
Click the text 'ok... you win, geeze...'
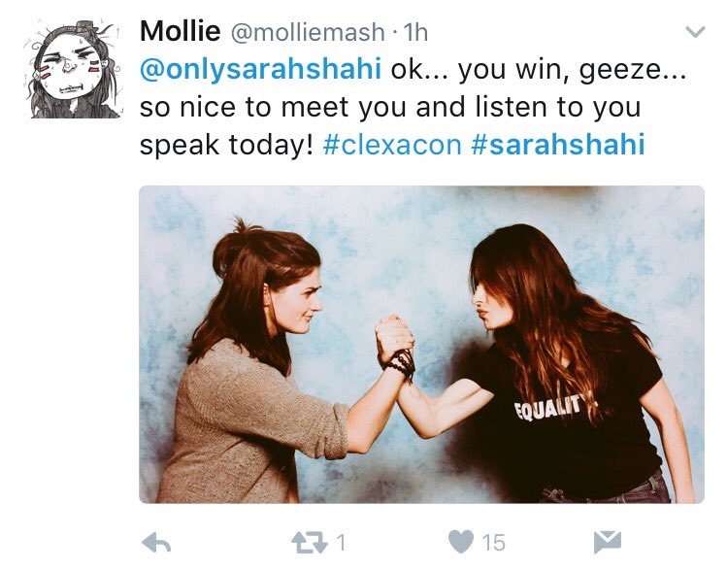(x=539, y=70)
